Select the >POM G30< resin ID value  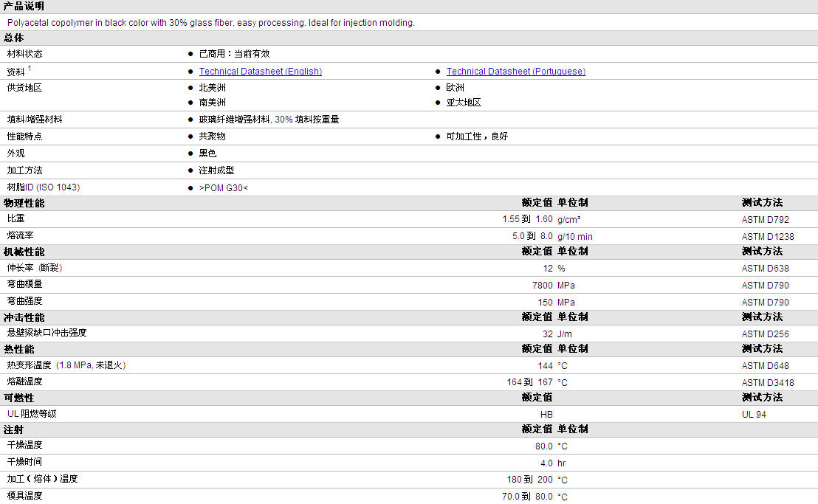tap(223, 187)
